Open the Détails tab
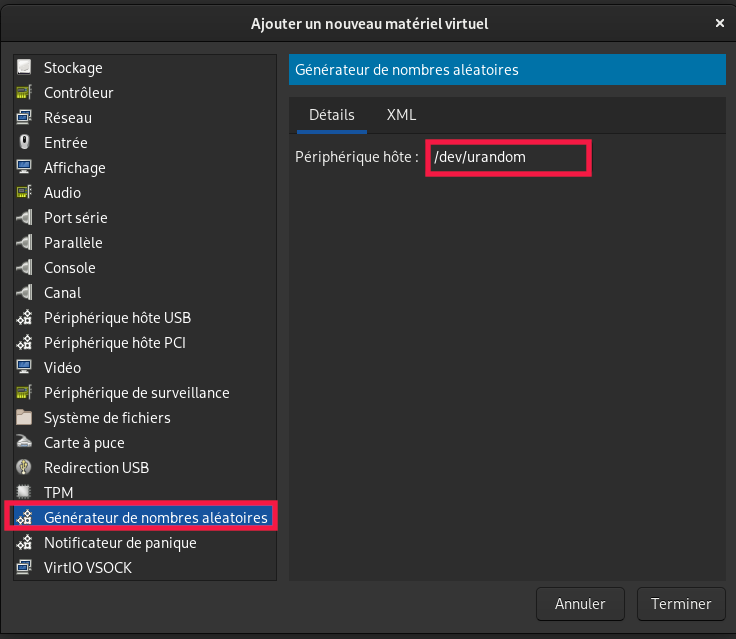The width and height of the screenshot is (736, 639). point(331,115)
